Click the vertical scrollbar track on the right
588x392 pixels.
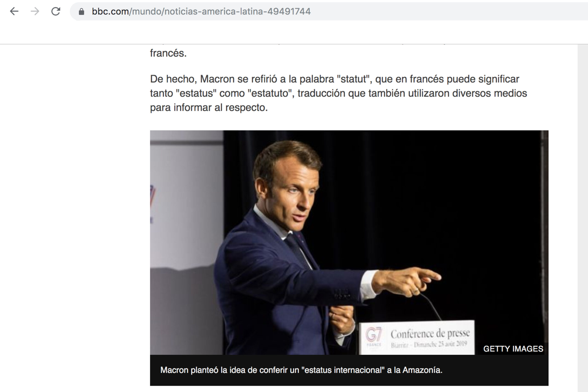coord(582,218)
